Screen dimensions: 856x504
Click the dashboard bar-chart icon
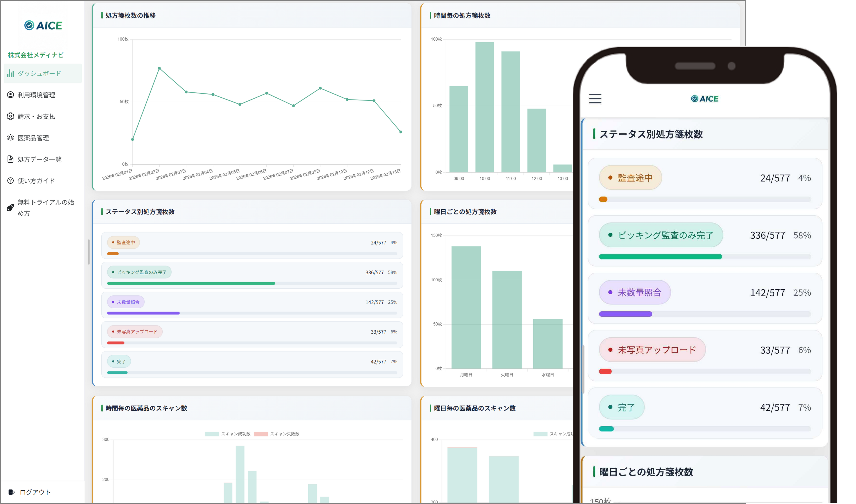11,73
